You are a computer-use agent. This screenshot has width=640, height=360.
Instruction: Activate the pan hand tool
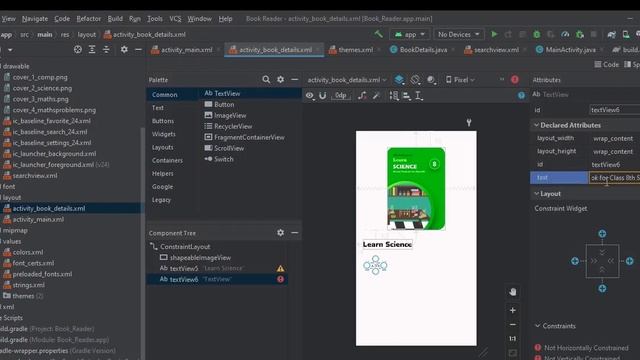coord(513,292)
